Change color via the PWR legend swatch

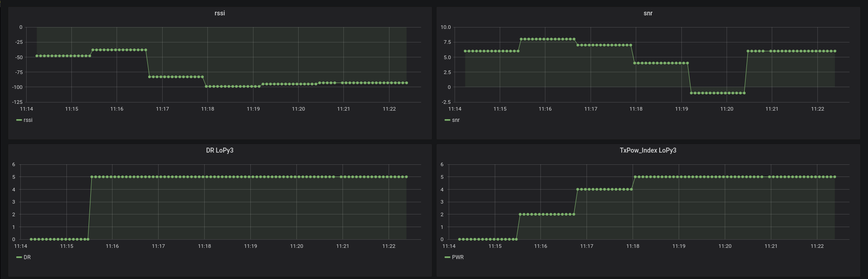(447, 257)
